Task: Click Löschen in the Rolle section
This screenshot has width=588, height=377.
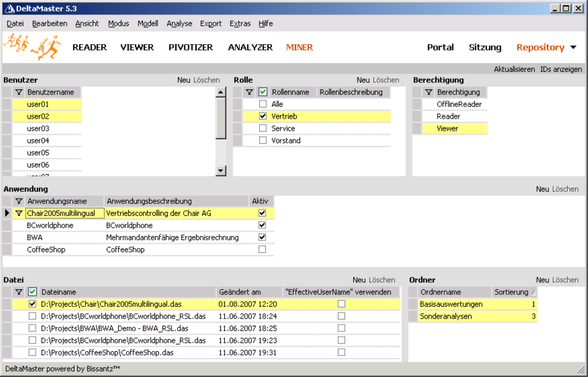Action: (386, 80)
